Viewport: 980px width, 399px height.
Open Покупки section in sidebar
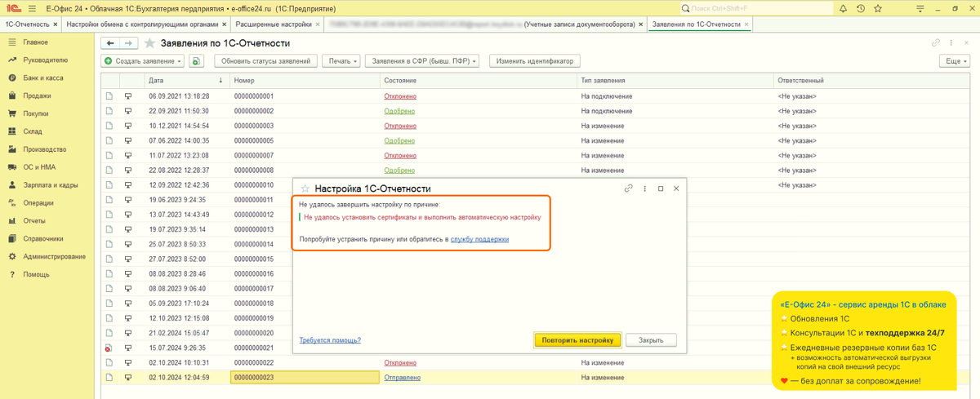(36, 114)
